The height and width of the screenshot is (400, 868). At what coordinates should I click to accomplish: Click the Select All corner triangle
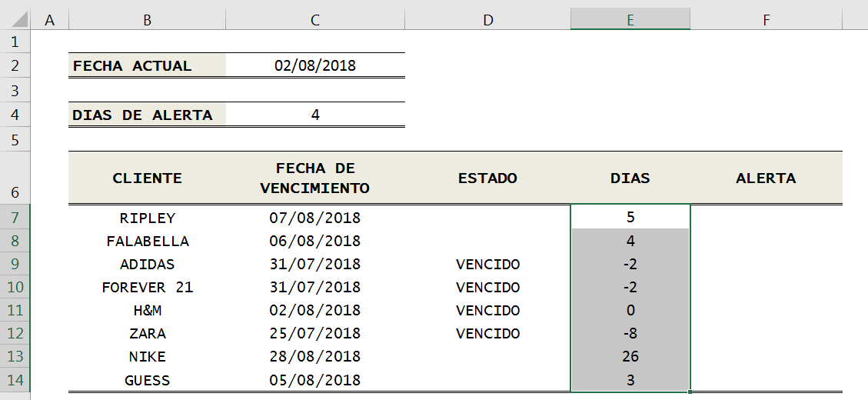(x=15, y=21)
